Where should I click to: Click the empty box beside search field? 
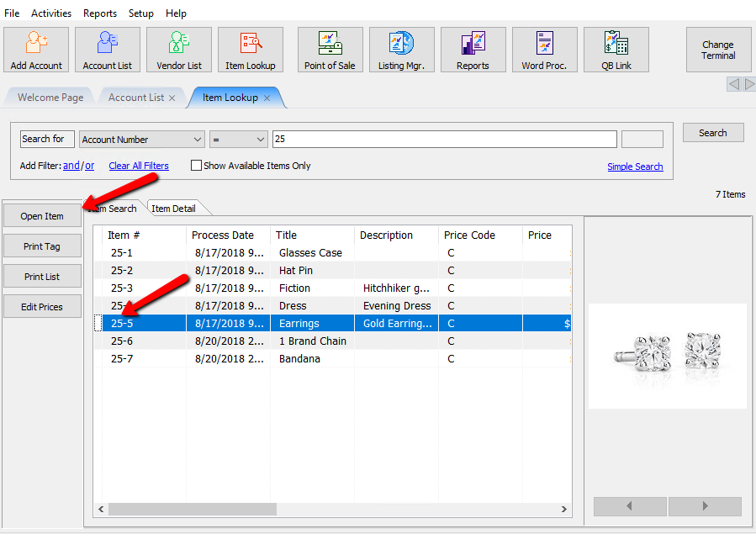[x=642, y=140]
